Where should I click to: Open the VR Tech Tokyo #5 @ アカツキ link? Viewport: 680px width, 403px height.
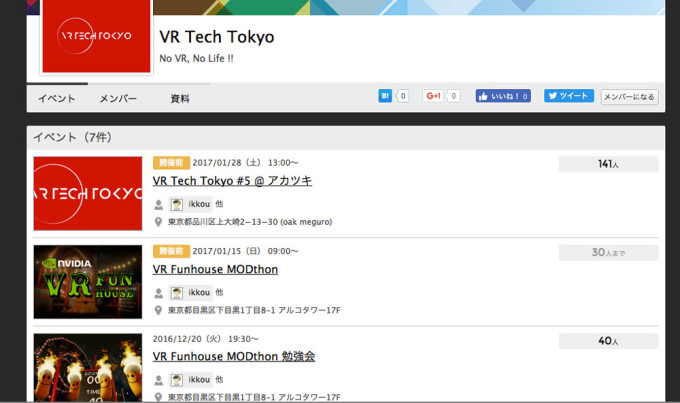click(232, 181)
